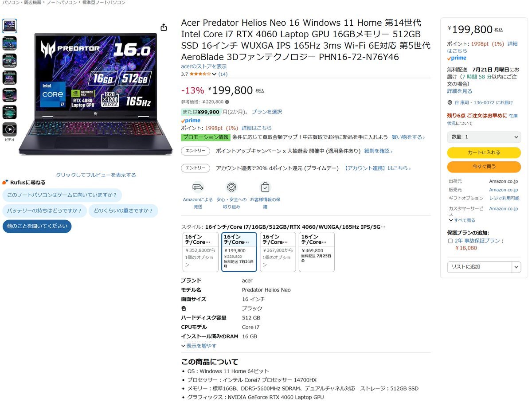
Task: Select the first product thumbnail image
Action: (x=9, y=26)
